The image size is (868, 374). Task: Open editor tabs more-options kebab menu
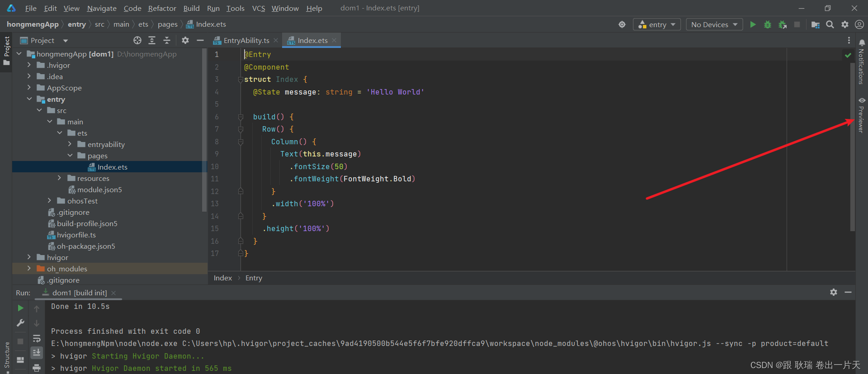click(x=849, y=40)
